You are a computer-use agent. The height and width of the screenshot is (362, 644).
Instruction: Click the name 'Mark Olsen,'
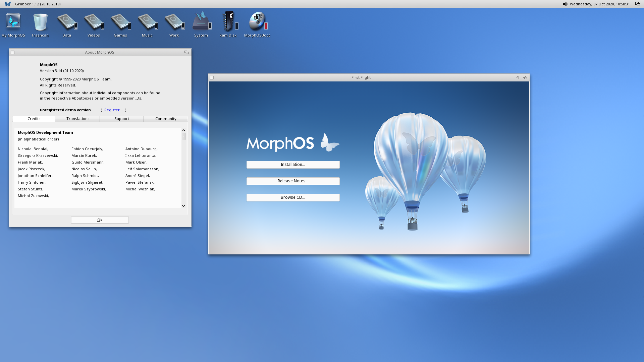click(137, 162)
